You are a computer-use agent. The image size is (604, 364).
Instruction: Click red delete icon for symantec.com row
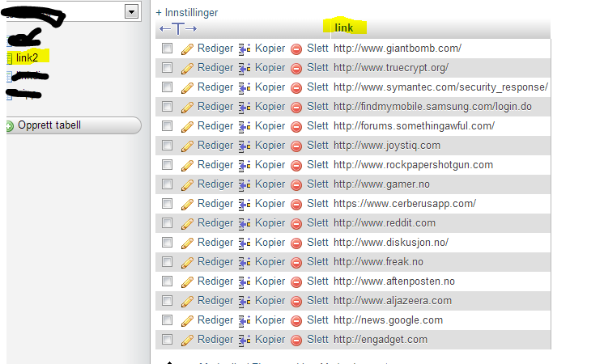click(x=296, y=87)
